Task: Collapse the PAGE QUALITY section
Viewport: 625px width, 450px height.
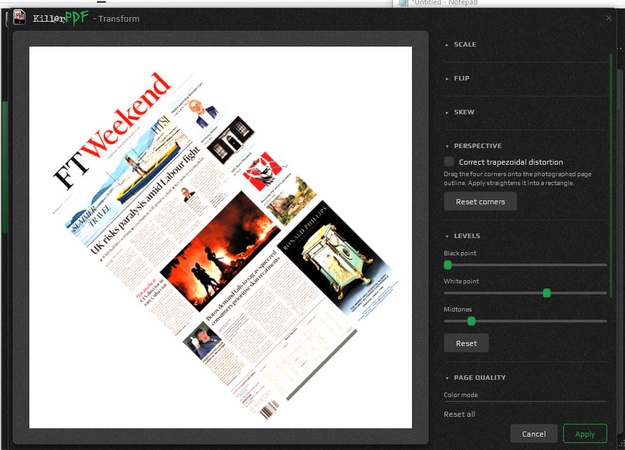Action: tap(476, 377)
